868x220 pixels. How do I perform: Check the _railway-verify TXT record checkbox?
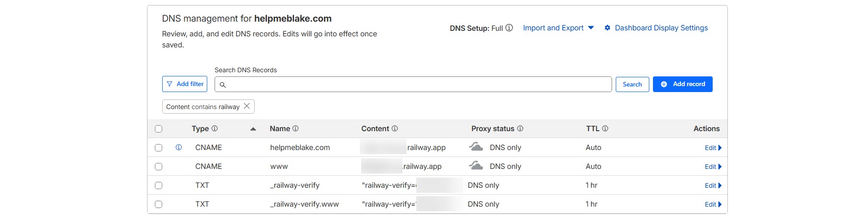click(x=159, y=185)
